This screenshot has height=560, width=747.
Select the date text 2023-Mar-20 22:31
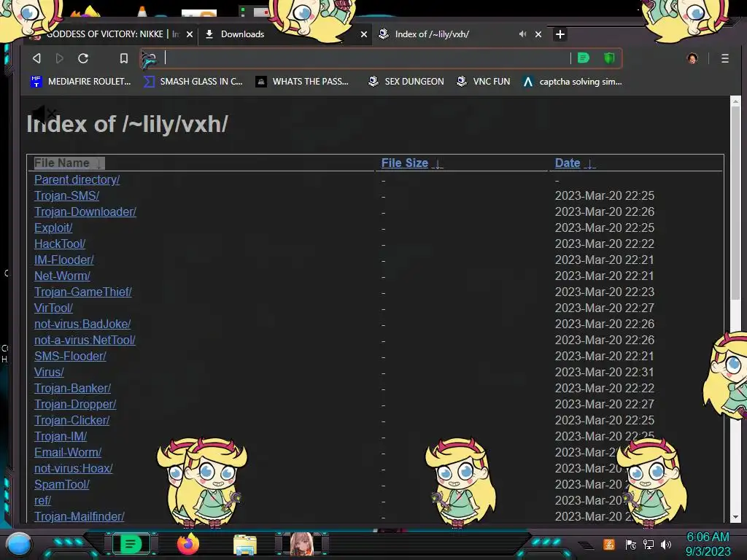605,372
